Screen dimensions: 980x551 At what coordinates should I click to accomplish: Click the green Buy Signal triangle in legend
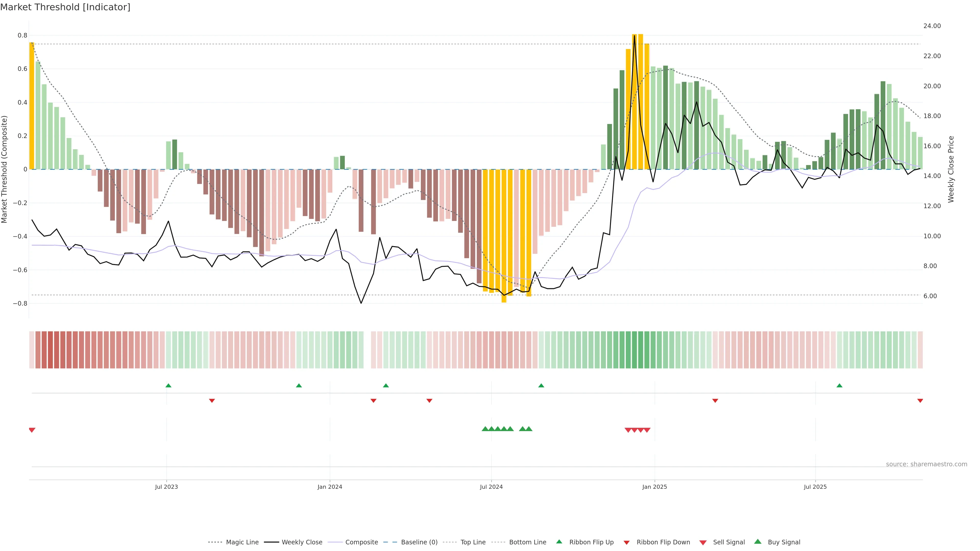(758, 542)
